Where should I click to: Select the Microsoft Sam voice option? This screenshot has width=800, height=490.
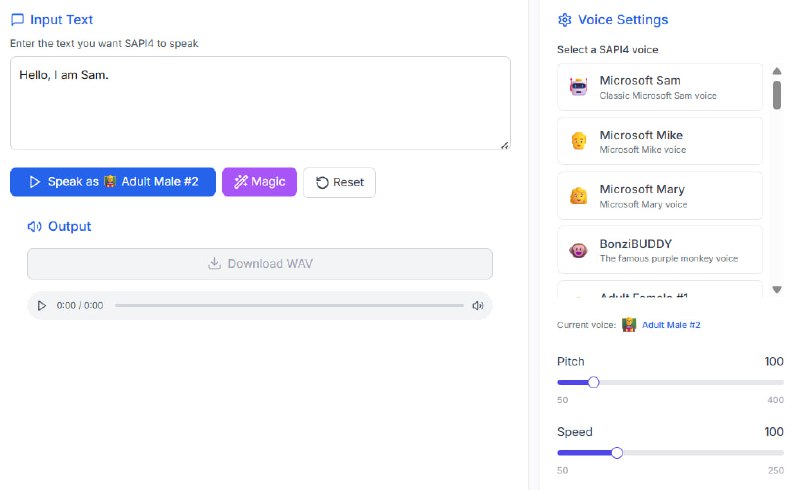point(660,87)
